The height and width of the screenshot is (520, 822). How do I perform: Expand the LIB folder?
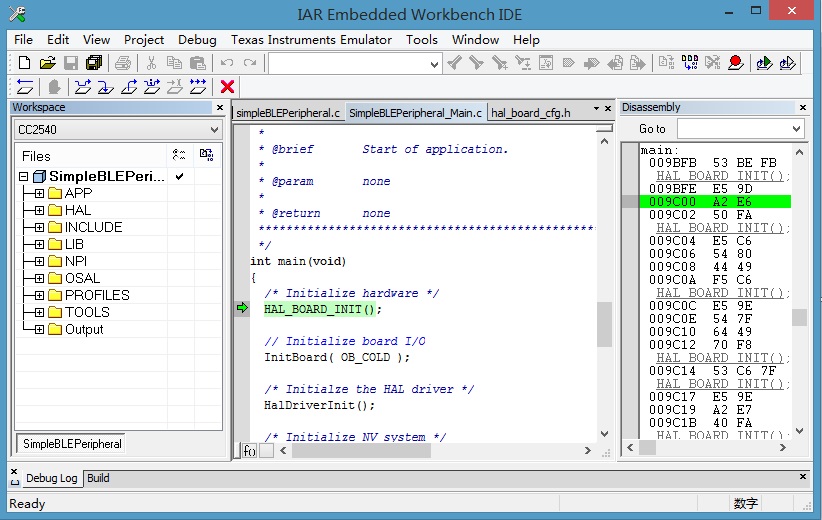coord(39,244)
